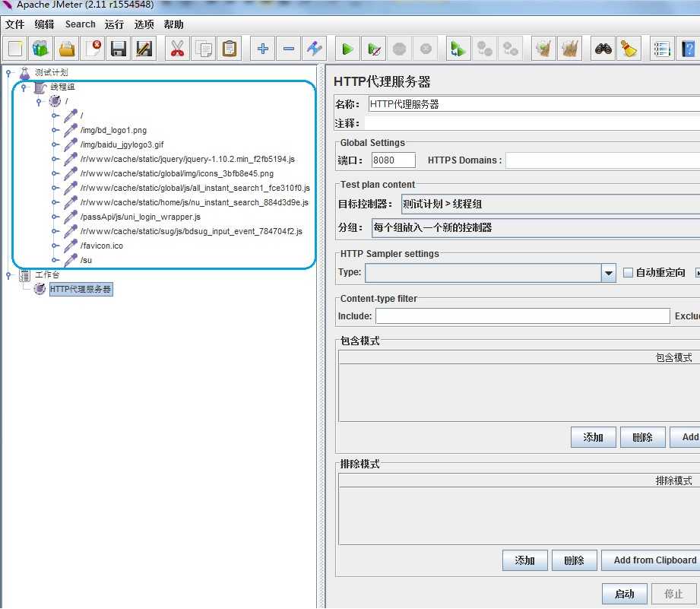
Task: Click the 启动 button
Action: (x=624, y=594)
